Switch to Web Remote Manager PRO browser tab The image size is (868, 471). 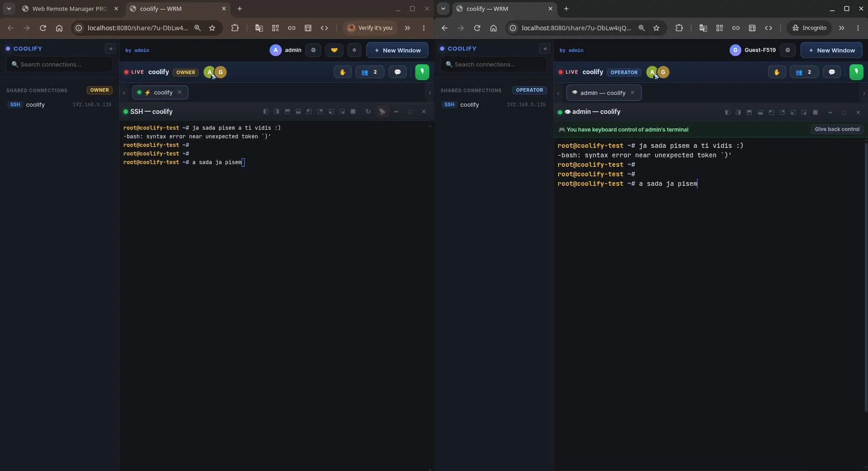point(69,9)
